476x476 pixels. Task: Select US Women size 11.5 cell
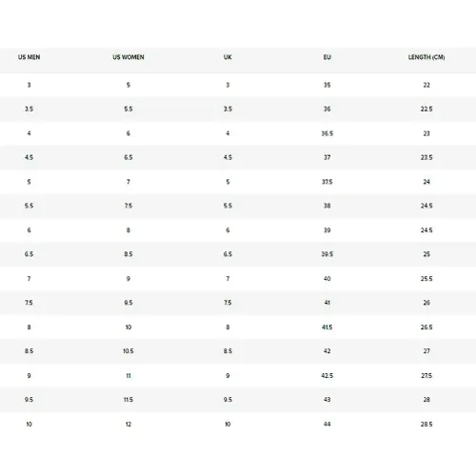[129, 400]
